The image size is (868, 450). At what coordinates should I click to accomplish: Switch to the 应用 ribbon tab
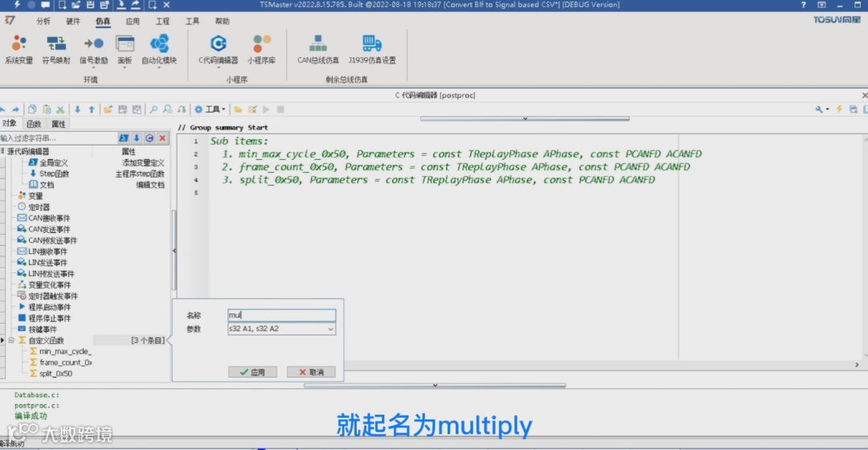point(133,21)
